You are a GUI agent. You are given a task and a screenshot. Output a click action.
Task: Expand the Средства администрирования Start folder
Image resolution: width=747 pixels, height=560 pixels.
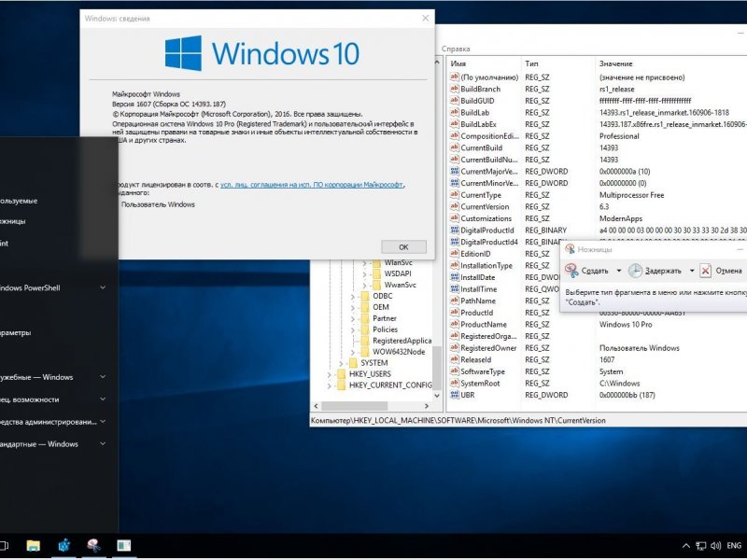(103, 422)
